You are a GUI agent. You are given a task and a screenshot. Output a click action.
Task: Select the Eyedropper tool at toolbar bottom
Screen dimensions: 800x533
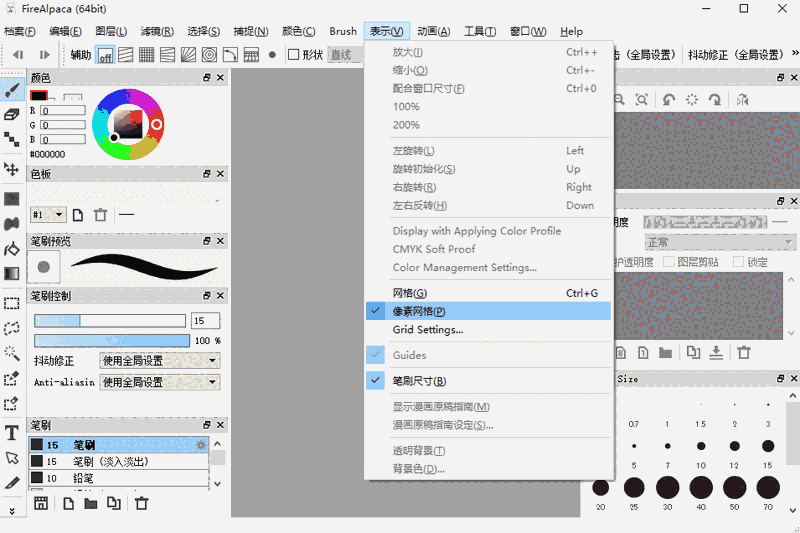(x=12, y=483)
